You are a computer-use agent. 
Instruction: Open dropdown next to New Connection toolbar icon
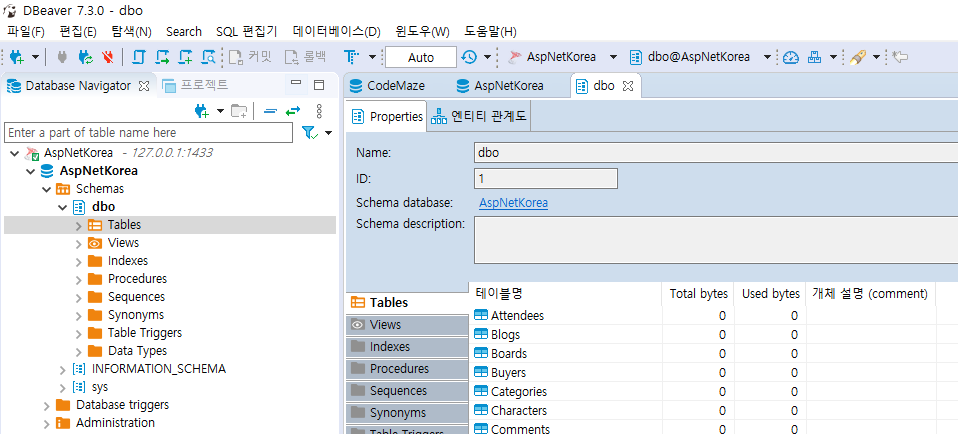click(x=35, y=57)
